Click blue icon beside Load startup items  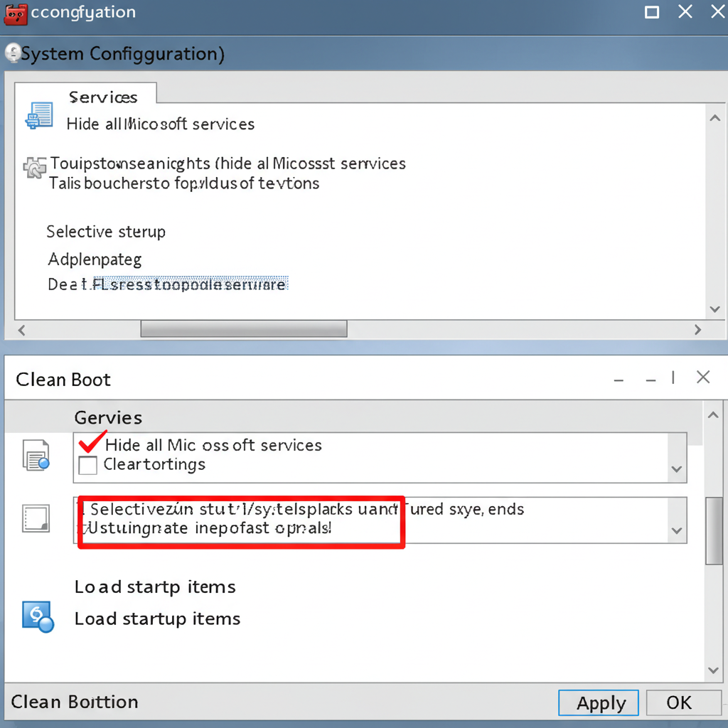38,617
